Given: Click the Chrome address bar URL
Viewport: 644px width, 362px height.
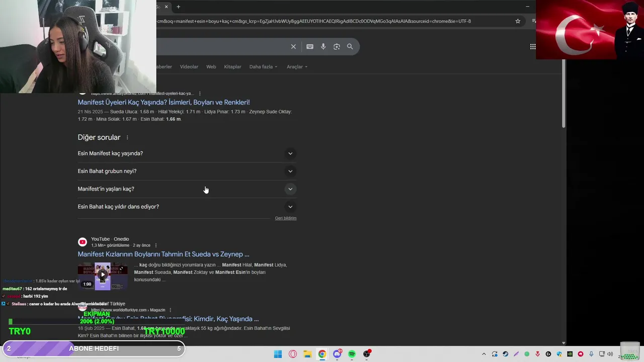Looking at the screenshot, I should [x=314, y=21].
